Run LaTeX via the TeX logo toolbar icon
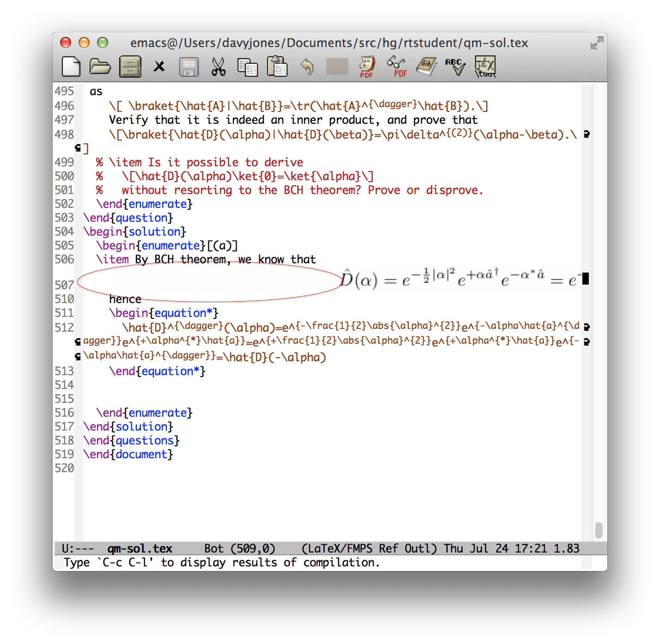 click(485, 67)
